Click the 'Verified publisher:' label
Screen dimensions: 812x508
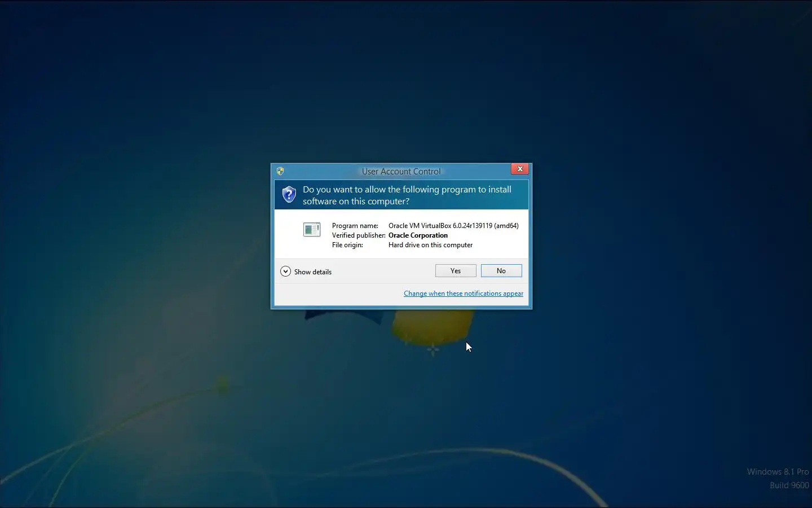click(x=359, y=235)
